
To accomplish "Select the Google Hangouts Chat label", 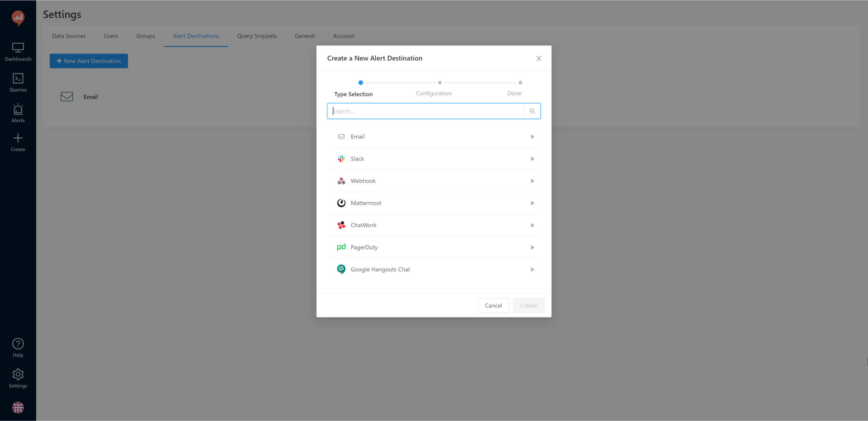I will 380,270.
